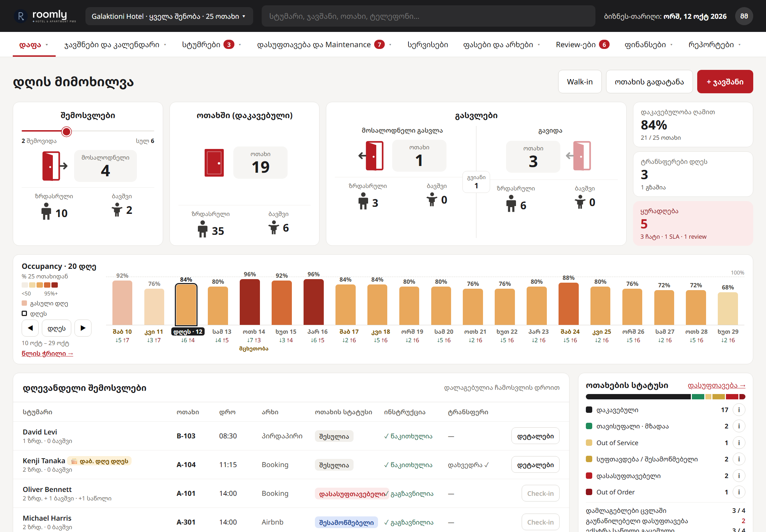
Task: Go to next occupancy period arrow
Action: (x=83, y=328)
